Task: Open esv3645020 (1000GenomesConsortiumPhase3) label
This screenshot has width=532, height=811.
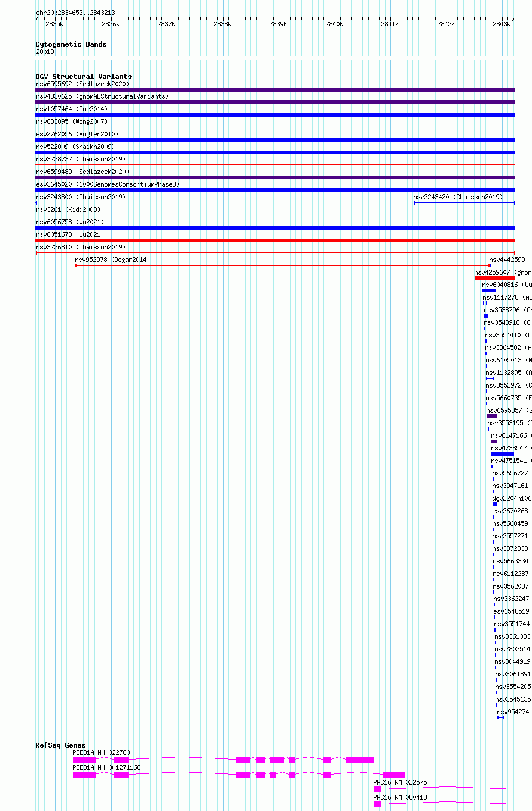Action: tap(108, 184)
